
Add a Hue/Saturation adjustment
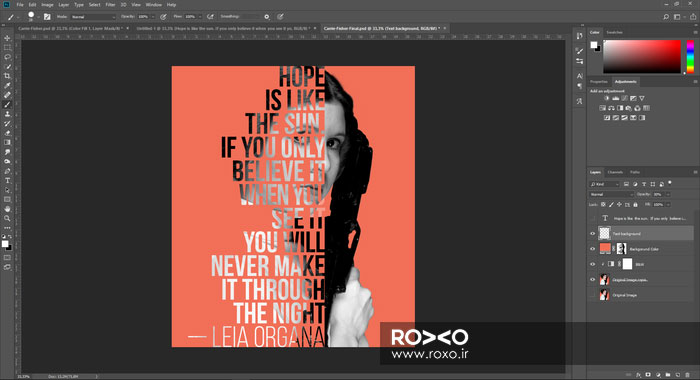[602, 108]
